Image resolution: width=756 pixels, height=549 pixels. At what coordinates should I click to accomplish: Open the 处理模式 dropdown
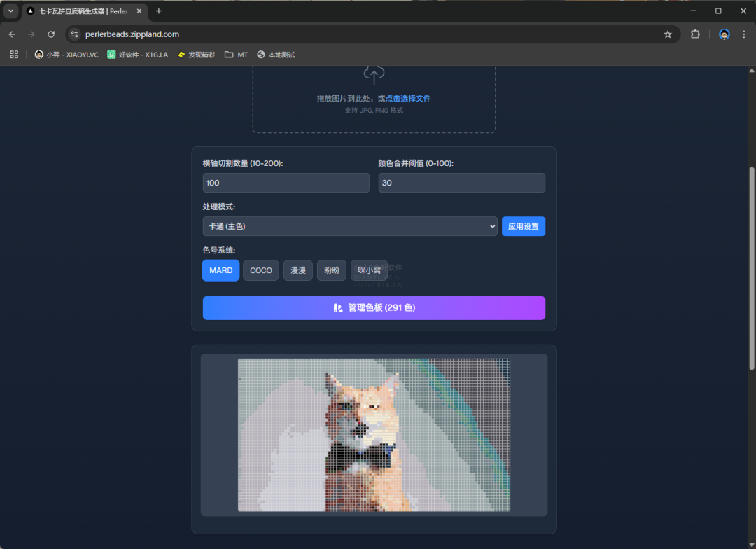point(350,226)
